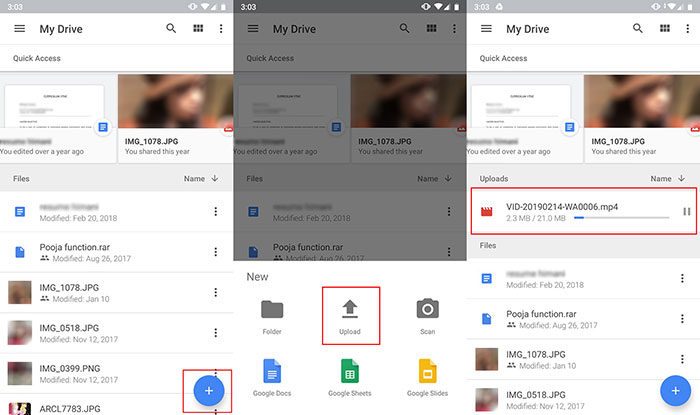Pause the VID-20190214-WA0006.mp4 upload
Viewport: 700px width, 415px height.
[x=687, y=212]
